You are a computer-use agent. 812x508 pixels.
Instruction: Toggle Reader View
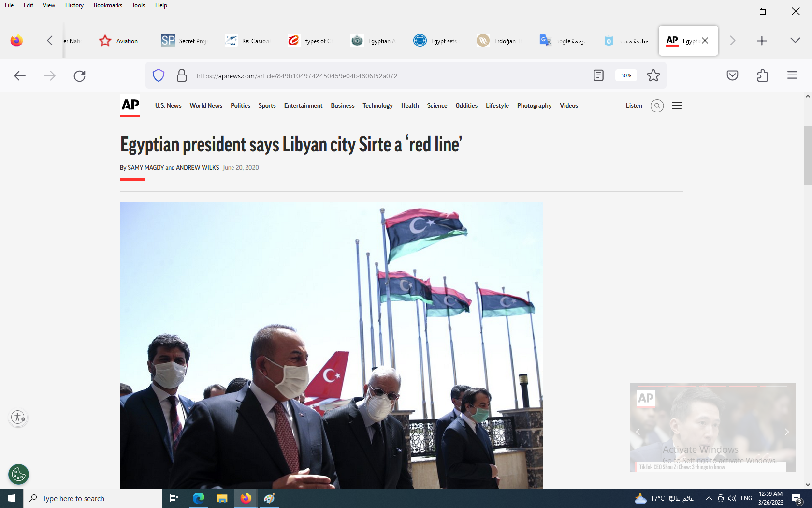coord(598,75)
